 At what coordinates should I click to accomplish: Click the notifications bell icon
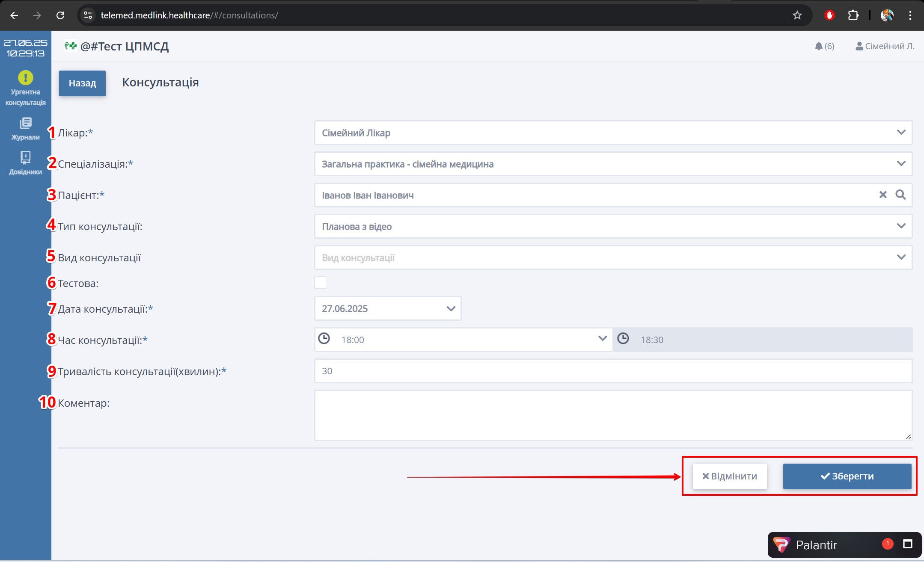(x=819, y=46)
